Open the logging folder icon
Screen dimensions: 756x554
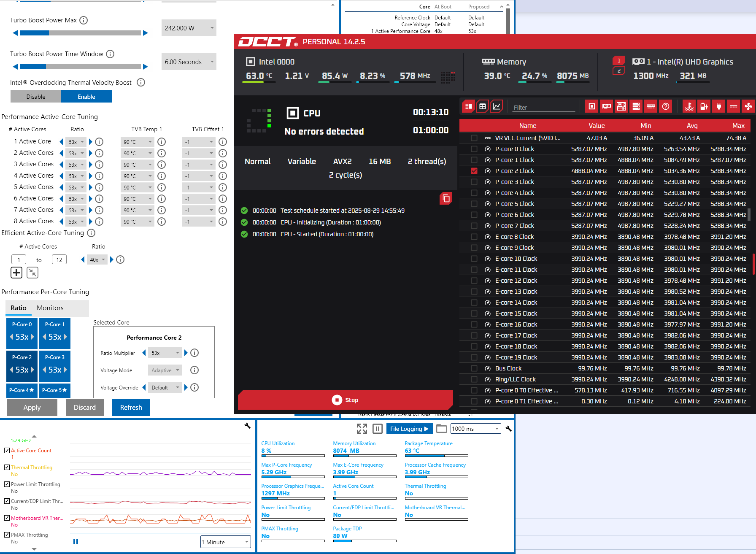441,429
